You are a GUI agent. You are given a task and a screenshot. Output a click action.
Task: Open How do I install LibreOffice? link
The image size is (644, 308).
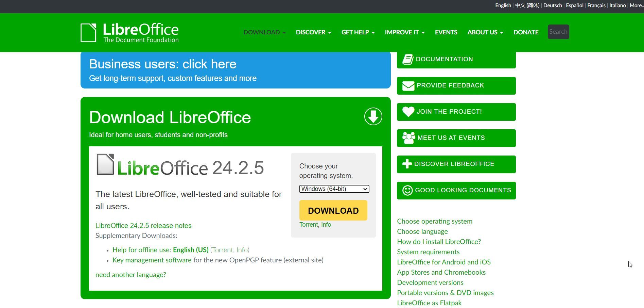point(439,242)
